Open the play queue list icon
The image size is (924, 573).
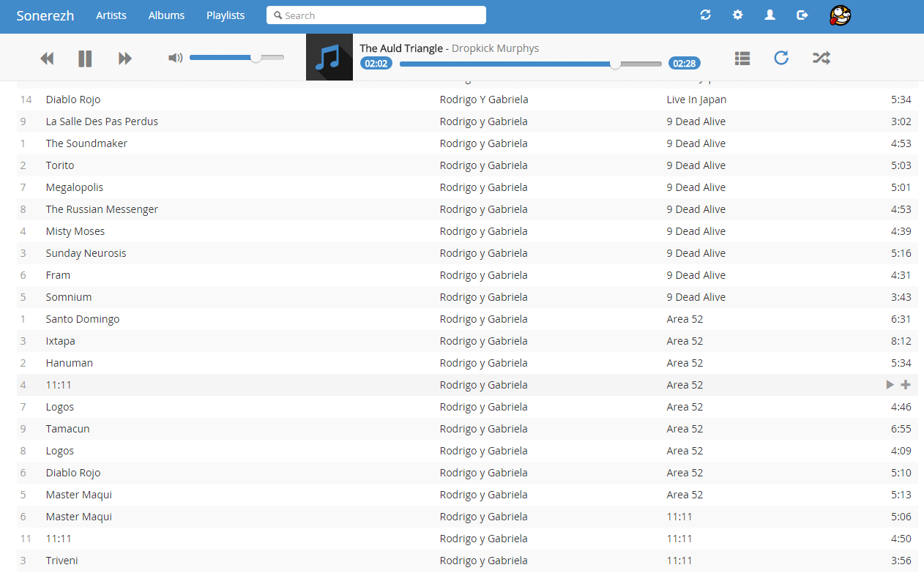click(x=742, y=58)
